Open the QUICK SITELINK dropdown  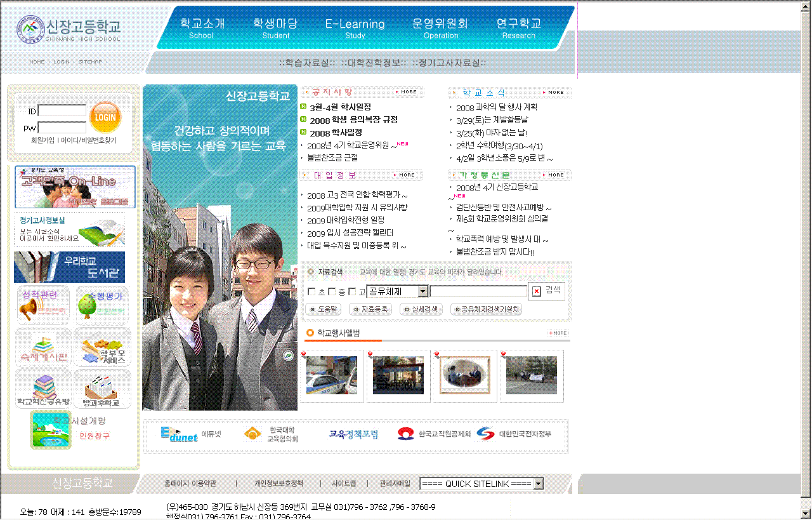point(539,484)
